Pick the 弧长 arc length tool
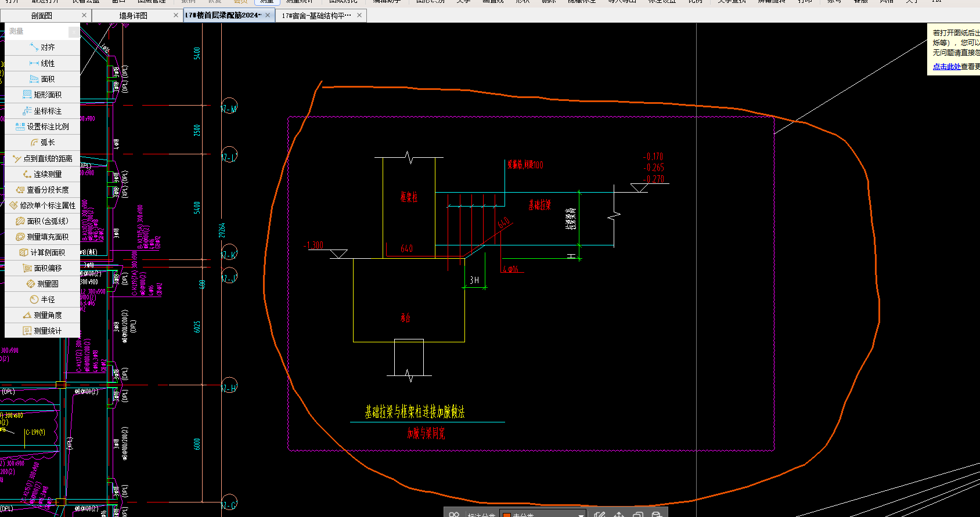 [x=42, y=142]
